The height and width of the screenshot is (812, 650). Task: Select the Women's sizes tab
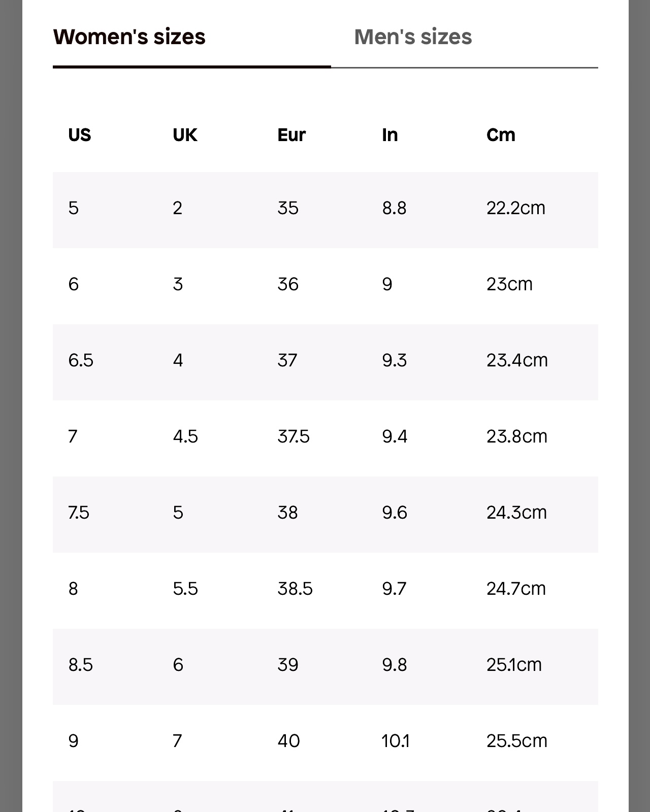click(129, 37)
